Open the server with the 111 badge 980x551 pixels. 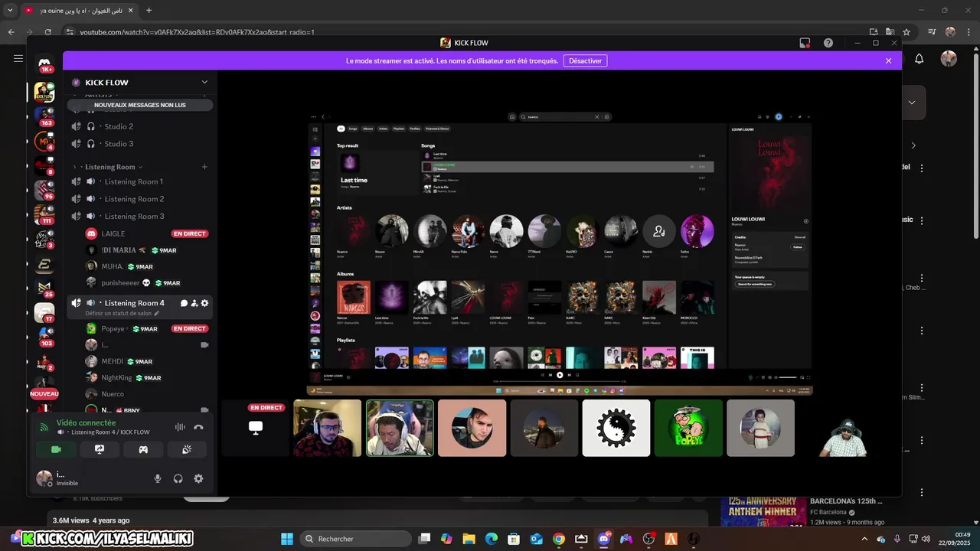(x=44, y=215)
